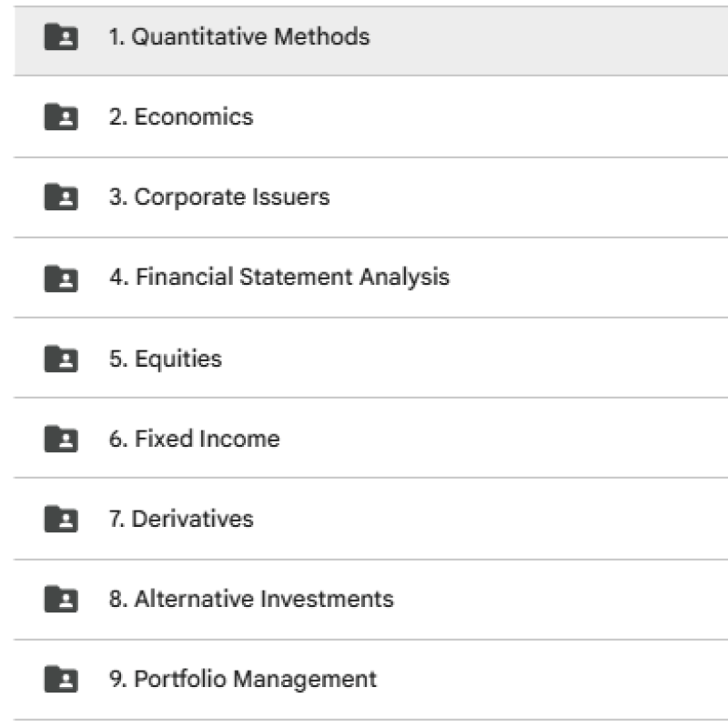The width and height of the screenshot is (728, 728).
Task: Click the Alternative Investments folder icon
Action: 61,599
